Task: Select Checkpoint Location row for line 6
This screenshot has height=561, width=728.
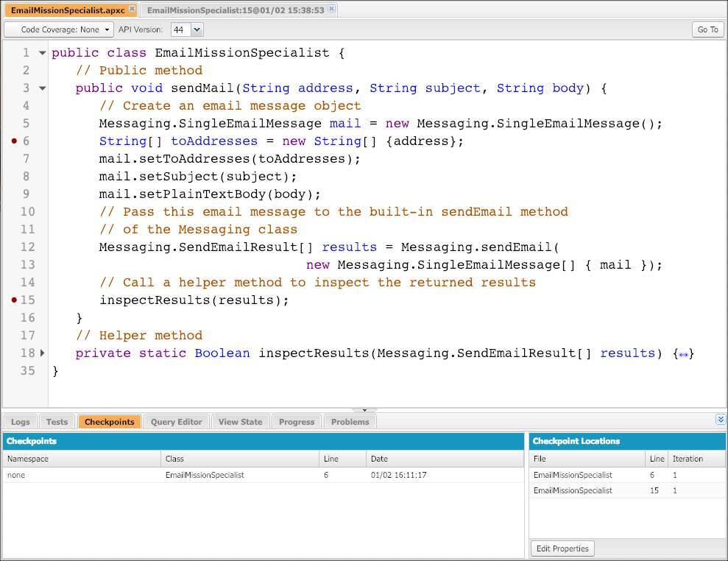Action: point(627,475)
